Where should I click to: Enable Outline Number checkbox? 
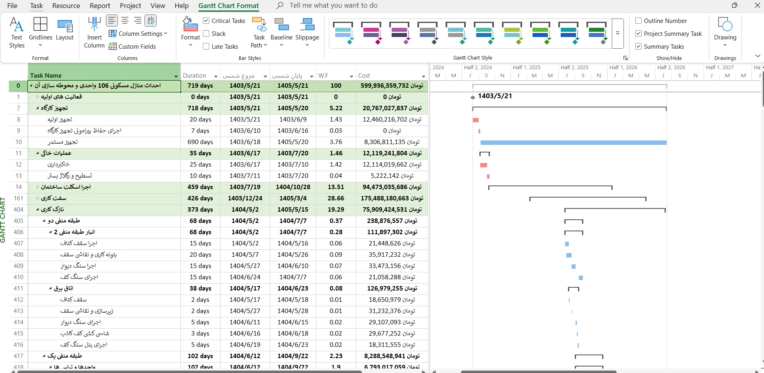[x=638, y=21]
